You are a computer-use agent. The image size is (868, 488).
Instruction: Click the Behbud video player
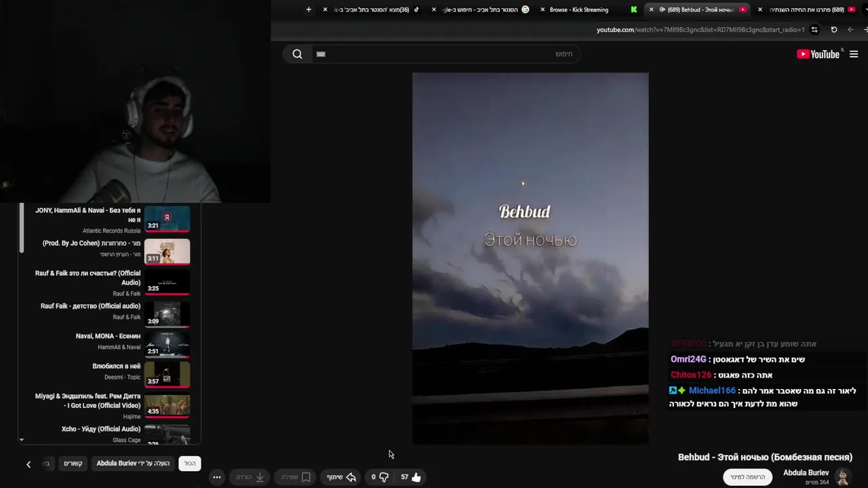(530, 259)
